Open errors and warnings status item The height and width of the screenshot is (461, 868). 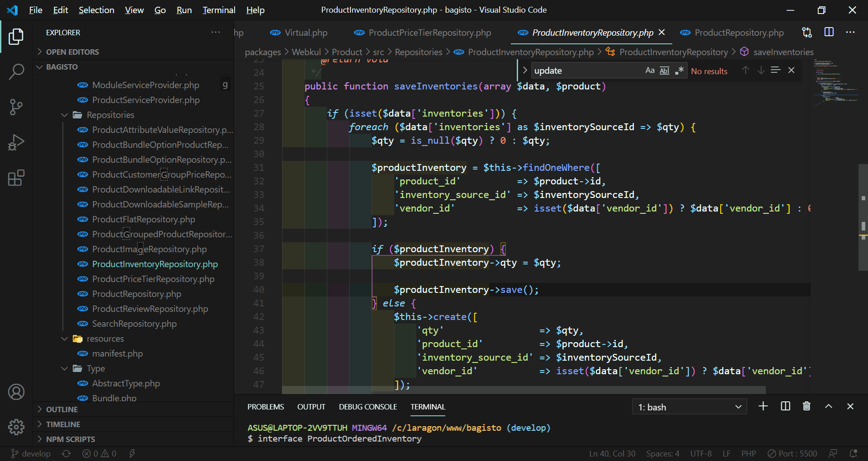(x=99, y=454)
